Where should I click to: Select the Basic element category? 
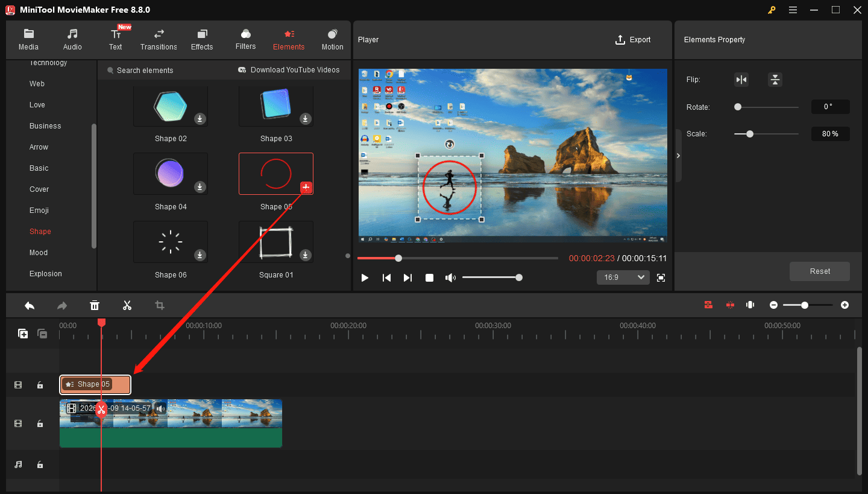click(39, 168)
